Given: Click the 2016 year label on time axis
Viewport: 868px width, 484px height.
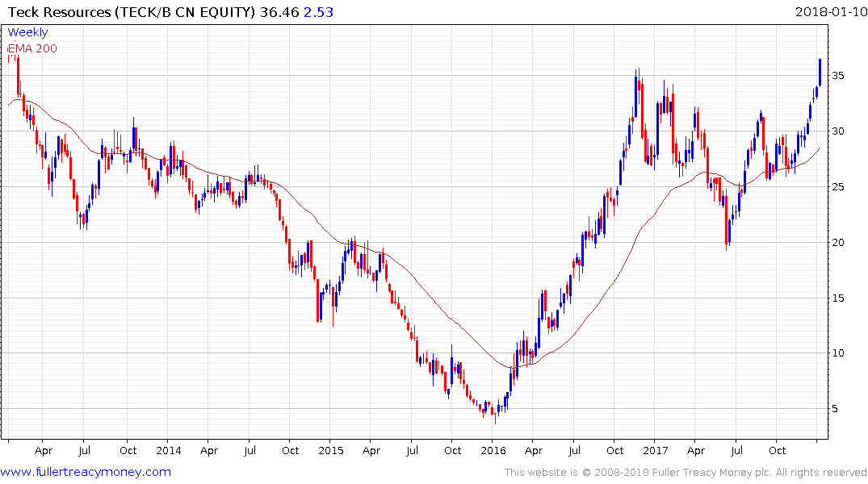Looking at the screenshot, I should (493, 451).
